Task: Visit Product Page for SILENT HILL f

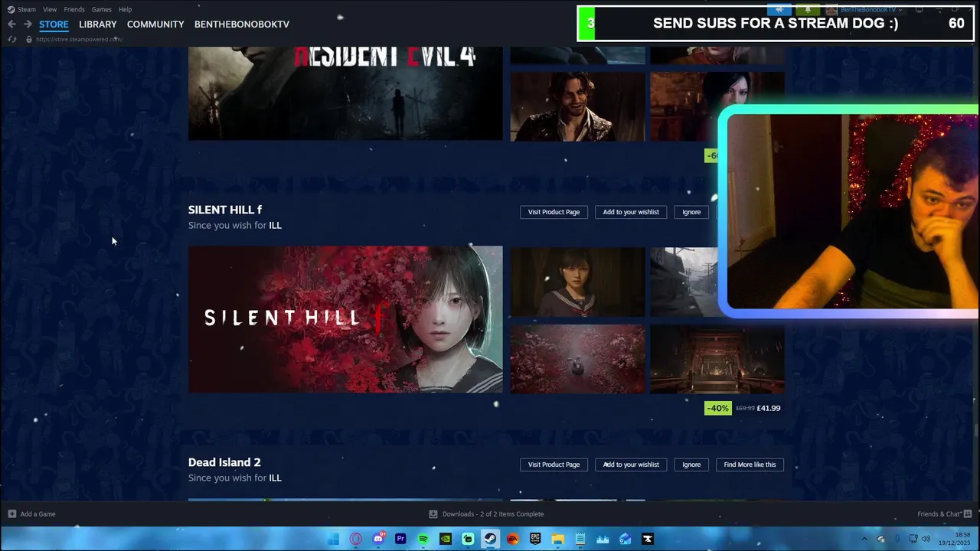Action: (x=554, y=212)
